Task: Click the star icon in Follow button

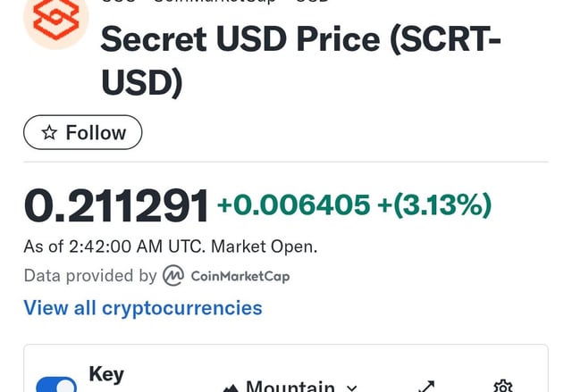Action: [x=50, y=133]
